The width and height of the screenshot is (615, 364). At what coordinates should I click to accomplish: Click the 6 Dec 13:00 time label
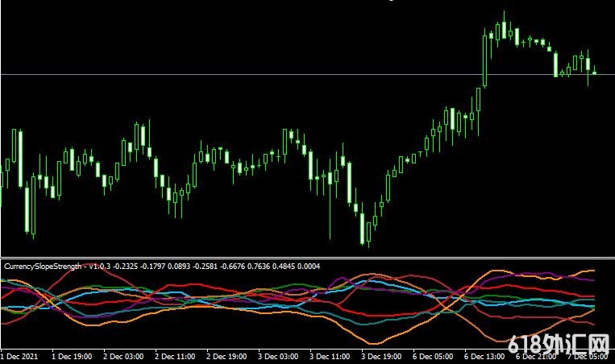(484, 357)
